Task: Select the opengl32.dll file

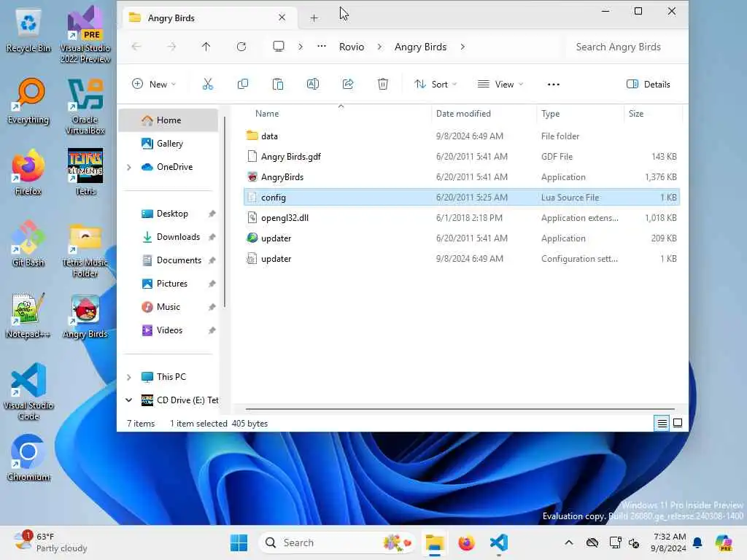Action: tap(461, 217)
